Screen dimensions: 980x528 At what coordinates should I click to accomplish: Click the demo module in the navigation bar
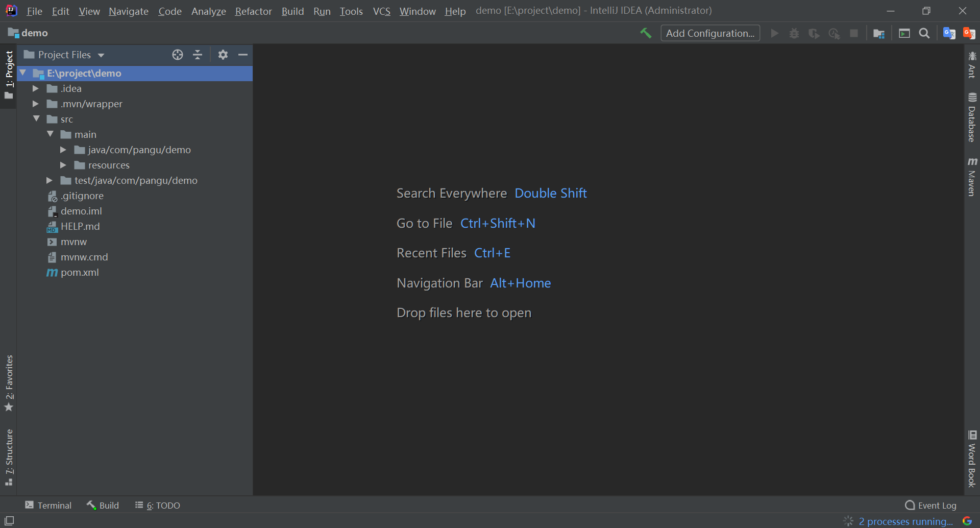click(x=28, y=33)
